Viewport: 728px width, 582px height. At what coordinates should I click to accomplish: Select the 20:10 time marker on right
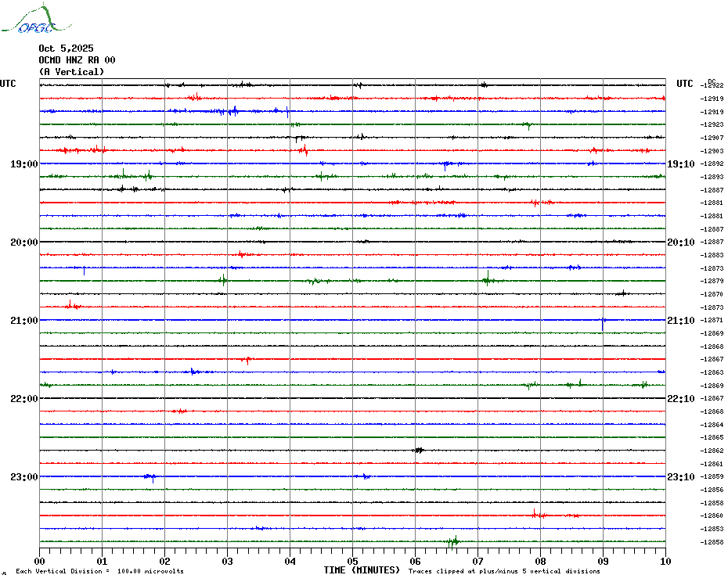pyautogui.click(x=679, y=242)
